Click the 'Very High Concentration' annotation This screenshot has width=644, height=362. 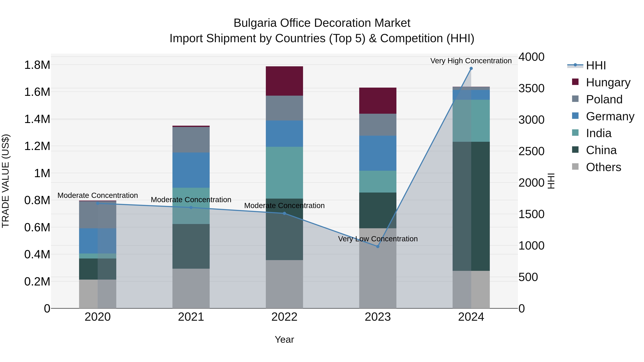tap(471, 61)
